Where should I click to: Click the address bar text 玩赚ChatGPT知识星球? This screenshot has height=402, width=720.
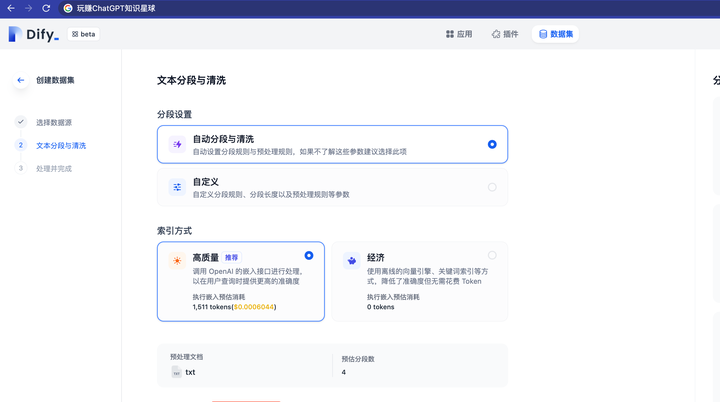coord(116,8)
